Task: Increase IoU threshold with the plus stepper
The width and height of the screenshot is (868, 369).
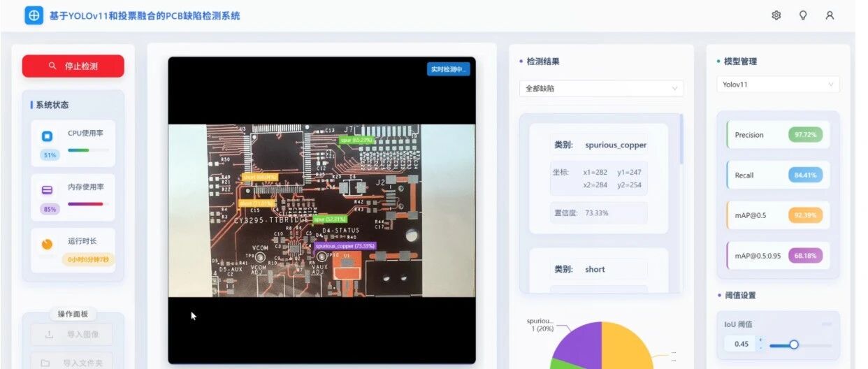Action: (760, 340)
